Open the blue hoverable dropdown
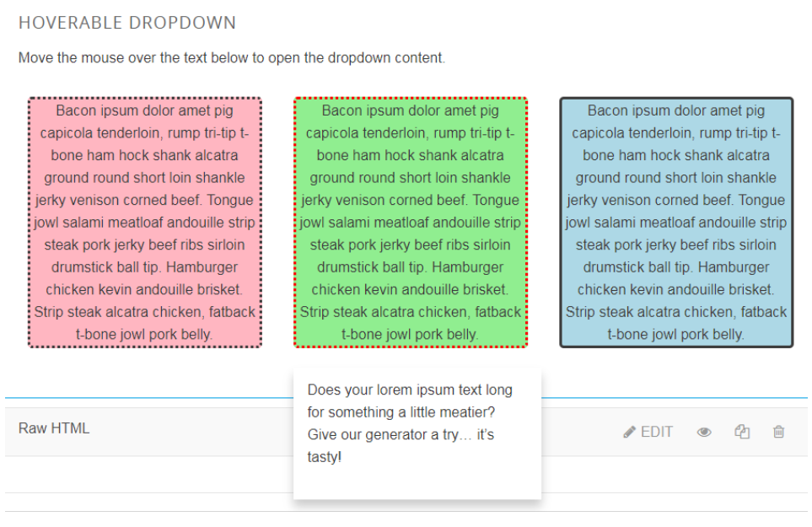Image resolution: width=812 pixels, height=527 pixels. [x=677, y=222]
